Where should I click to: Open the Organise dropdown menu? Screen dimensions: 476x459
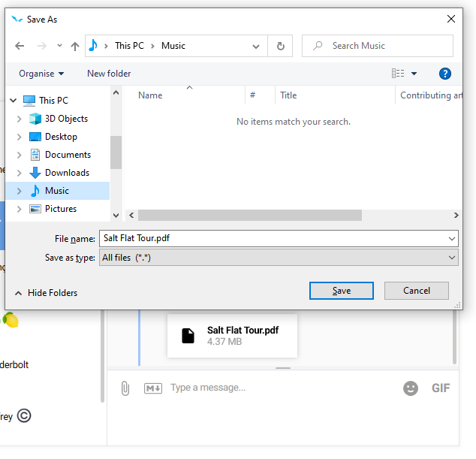(x=41, y=74)
